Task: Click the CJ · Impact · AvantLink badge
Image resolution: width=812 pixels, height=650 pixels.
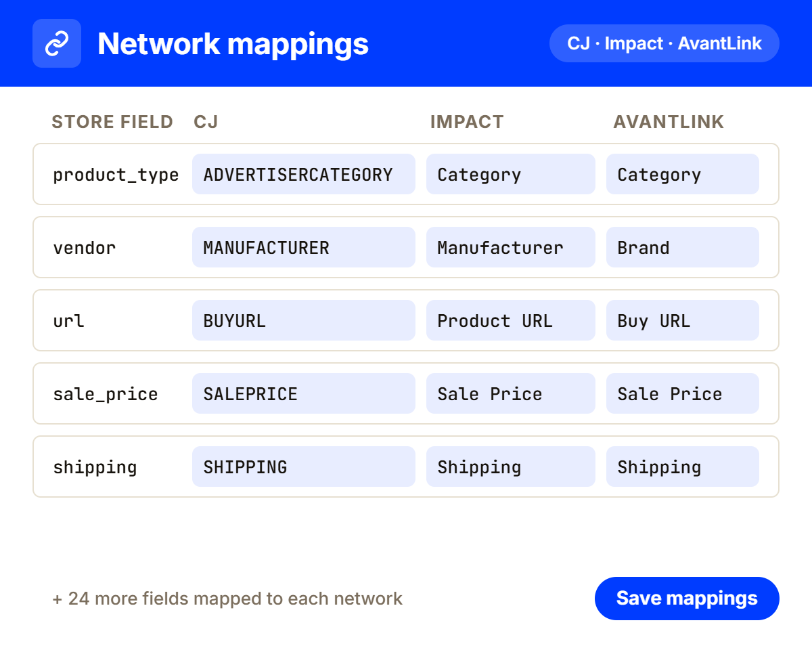Action: click(x=664, y=43)
